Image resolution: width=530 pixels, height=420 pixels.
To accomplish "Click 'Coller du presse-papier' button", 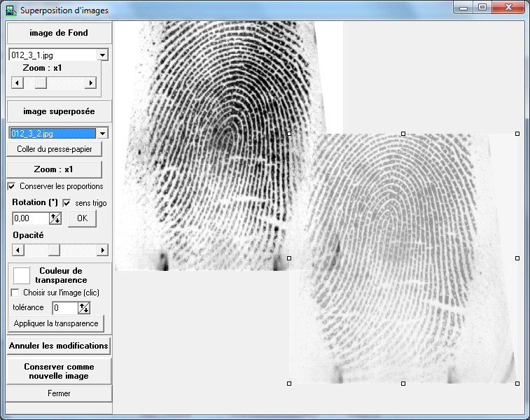I will pyautogui.click(x=55, y=149).
